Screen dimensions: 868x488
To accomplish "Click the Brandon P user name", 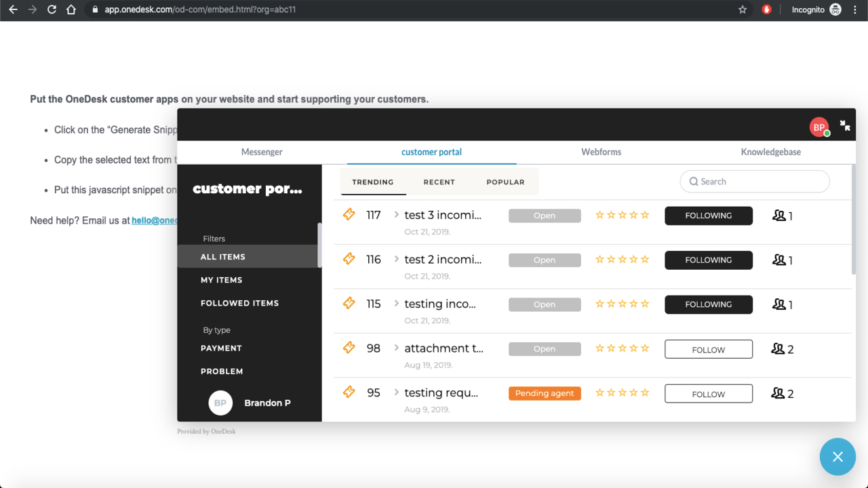I will 267,403.
